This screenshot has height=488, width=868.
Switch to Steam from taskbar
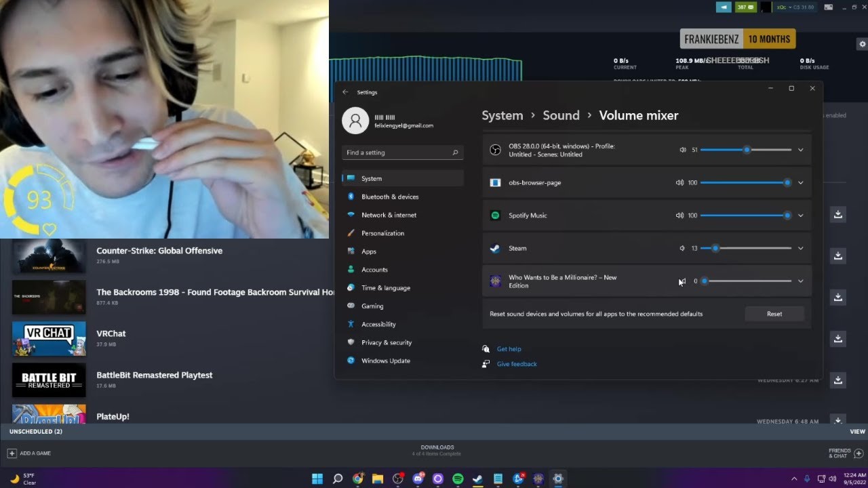coord(477,479)
